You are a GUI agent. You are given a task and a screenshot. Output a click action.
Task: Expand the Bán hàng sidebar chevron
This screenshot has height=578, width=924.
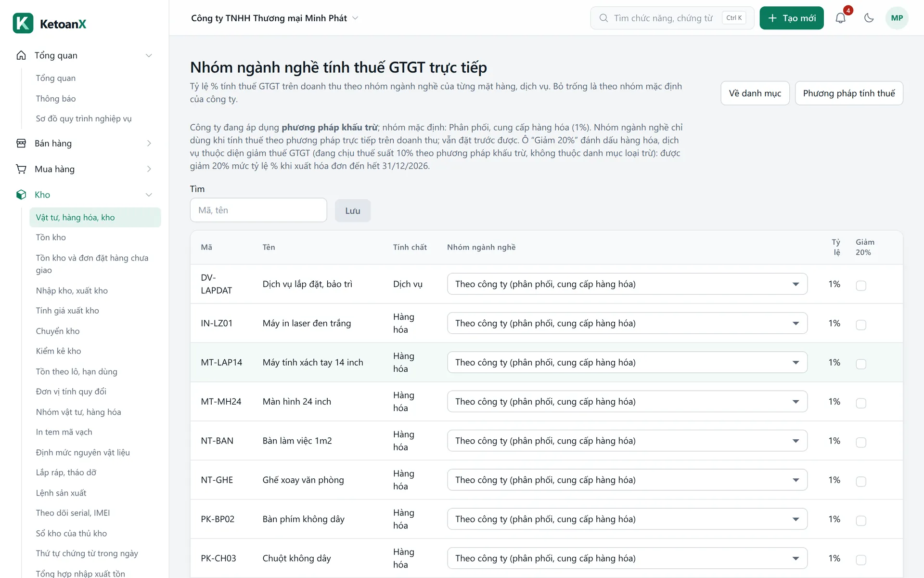point(149,144)
